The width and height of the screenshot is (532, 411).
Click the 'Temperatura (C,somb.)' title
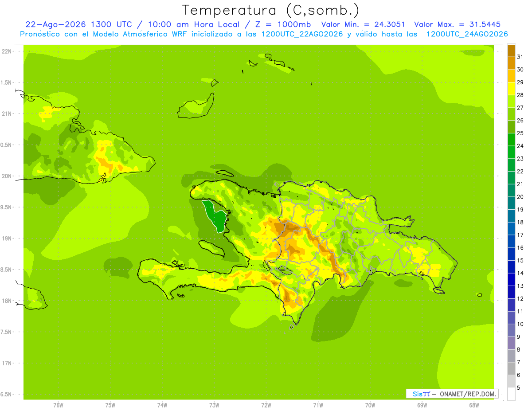click(271, 10)
